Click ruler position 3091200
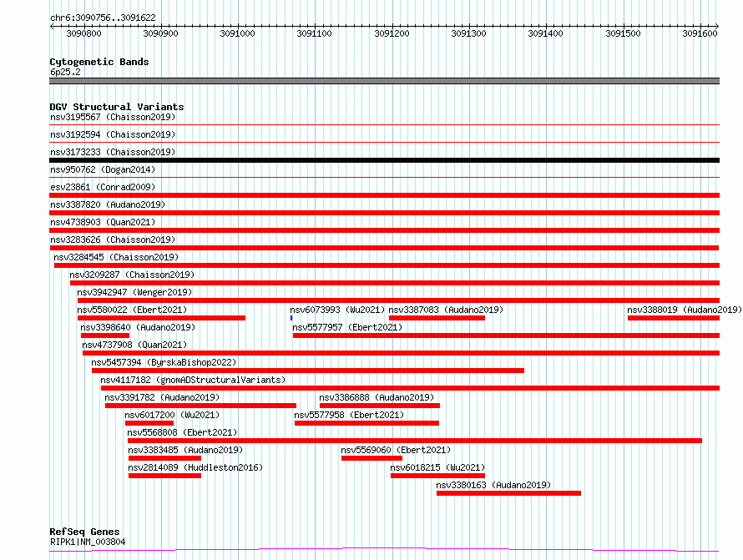Viewport: 743px width, 560px height. click(392, 33)
